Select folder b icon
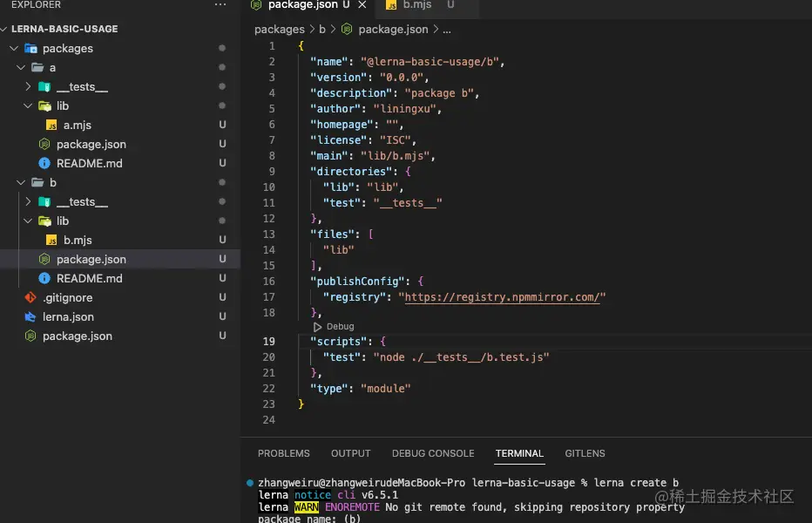Screen dimensions: 812x523 pos(37,182)
